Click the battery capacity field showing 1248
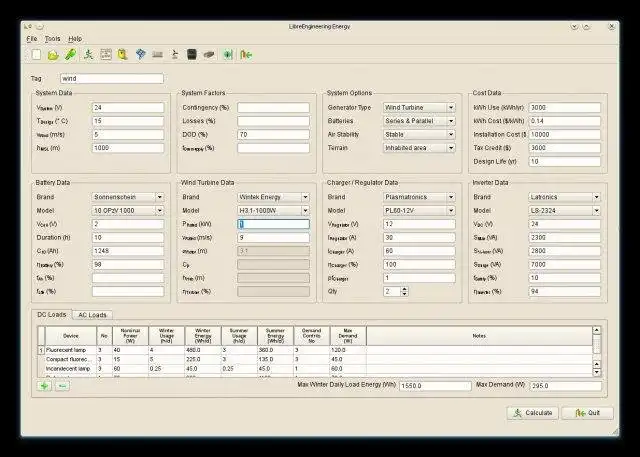640x457 pixels. [x=128, y=251]
